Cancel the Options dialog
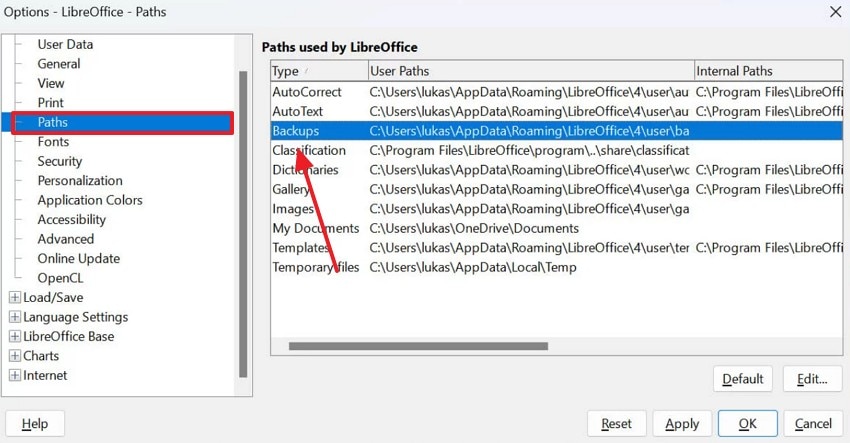The image size is (850, 443). point(813,423)
